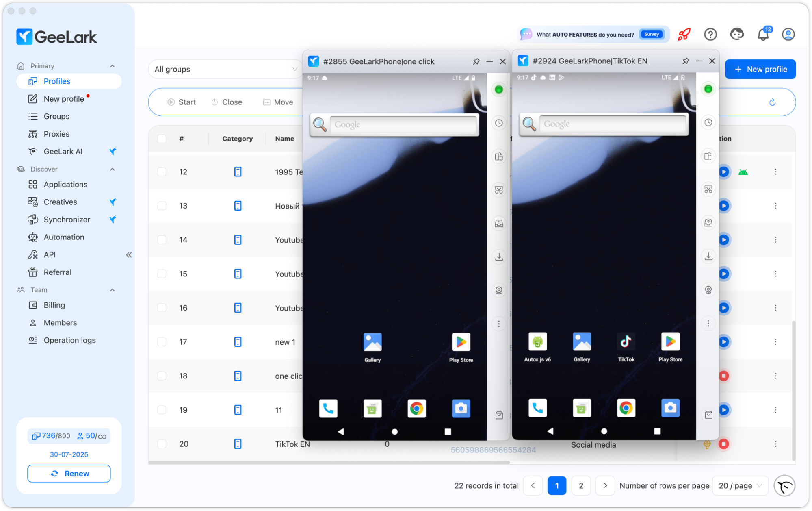Check the checkbox for row 14
The width and height of the screenshot is (812, 511).
click(x=162, y=240)
